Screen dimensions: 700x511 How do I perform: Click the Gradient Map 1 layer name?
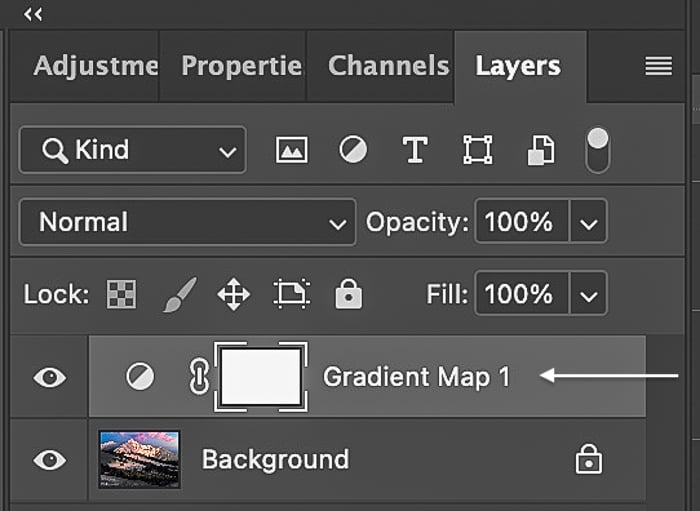pyautogui.click(x=417, y=377)
